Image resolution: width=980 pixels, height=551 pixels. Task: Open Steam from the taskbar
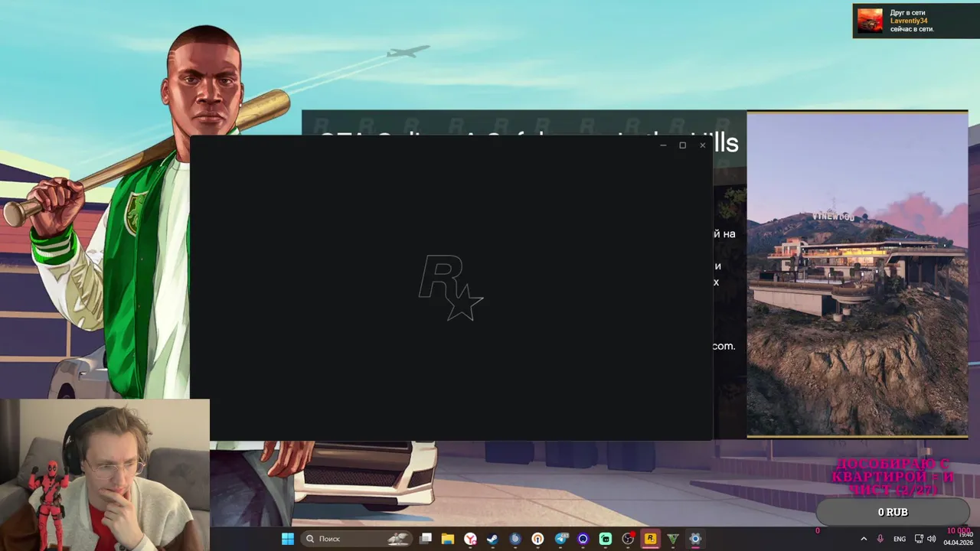click(492, 539)
